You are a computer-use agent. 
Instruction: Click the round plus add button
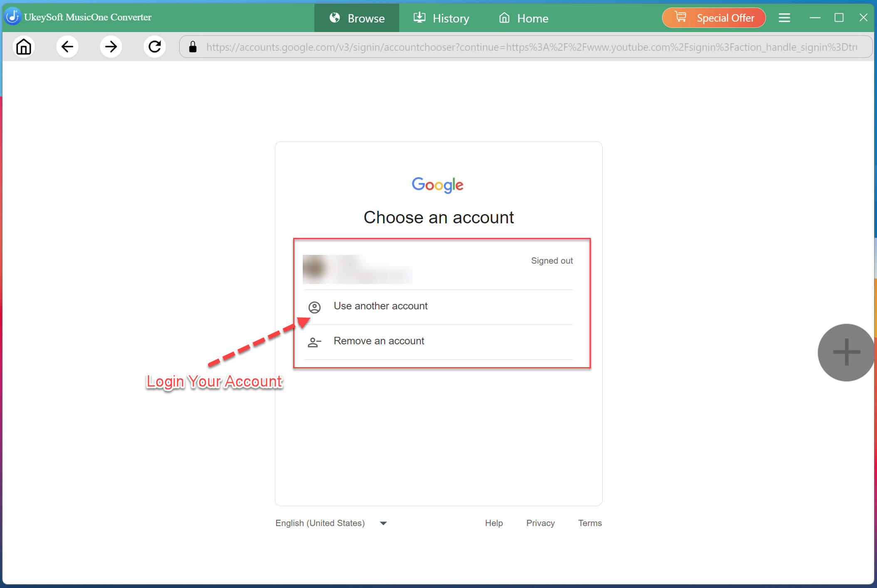[846, 352]
